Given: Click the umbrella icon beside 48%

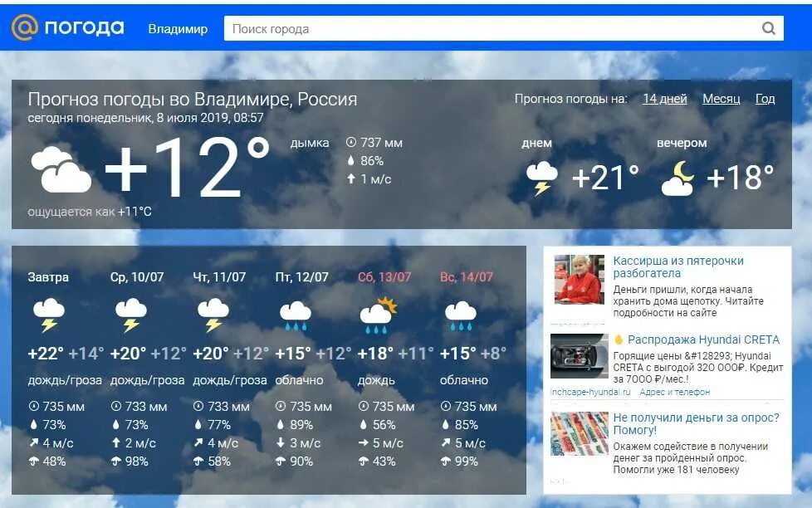Looking at the screenshot, I should [x=34, y=461].
